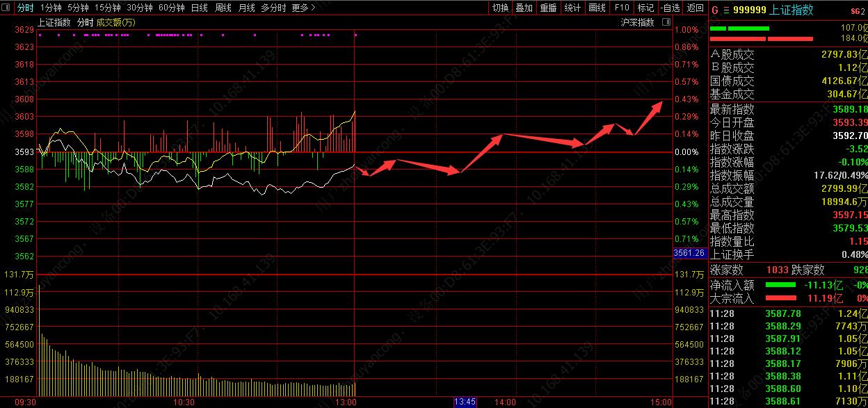Switch to the 周线 weekly chart
Screen dimensions: 868x408
(x=223, y=8)
